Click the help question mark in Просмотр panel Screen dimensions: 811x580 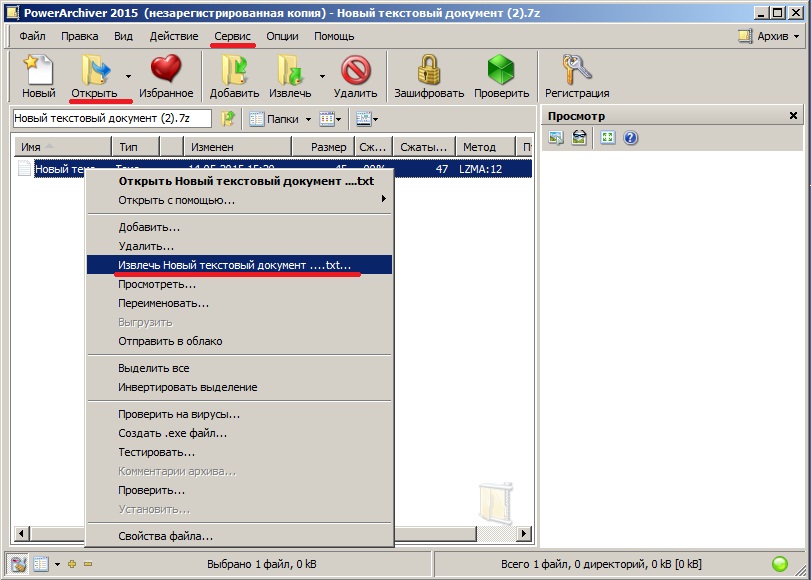tap(631, 138)
